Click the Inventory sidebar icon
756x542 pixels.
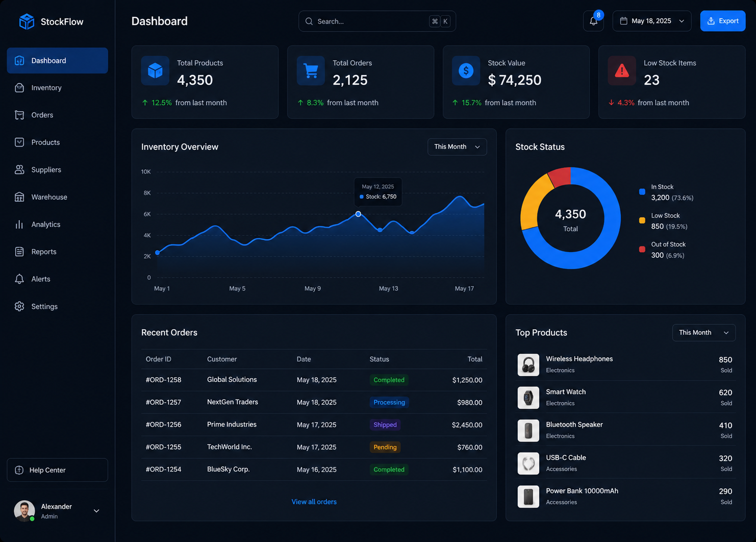(19, 88)
